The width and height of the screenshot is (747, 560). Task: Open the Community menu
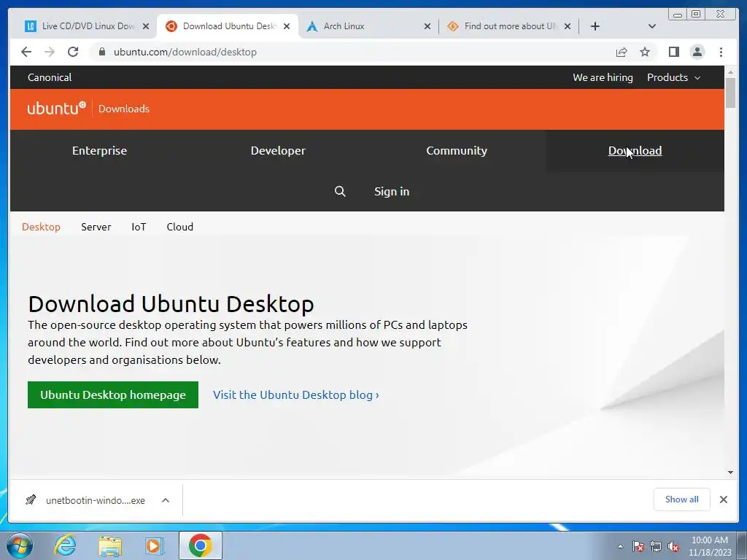pos(457,150)
